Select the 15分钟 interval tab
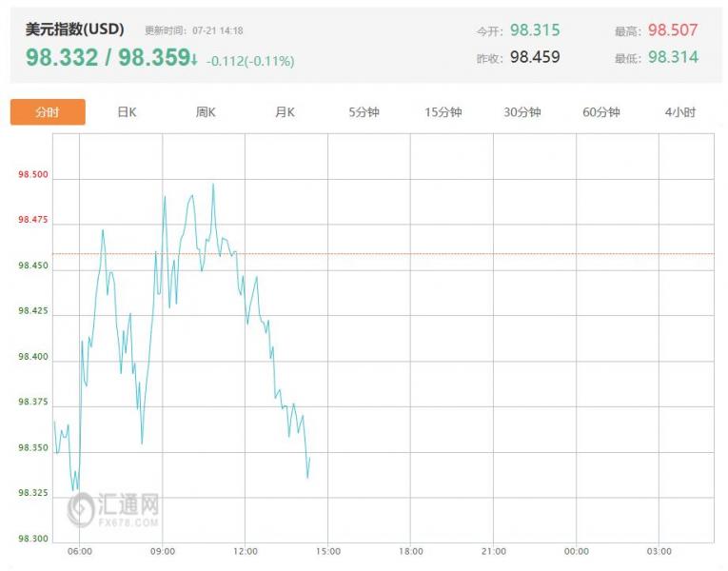728x571 pixels. (x=443, y=112)
